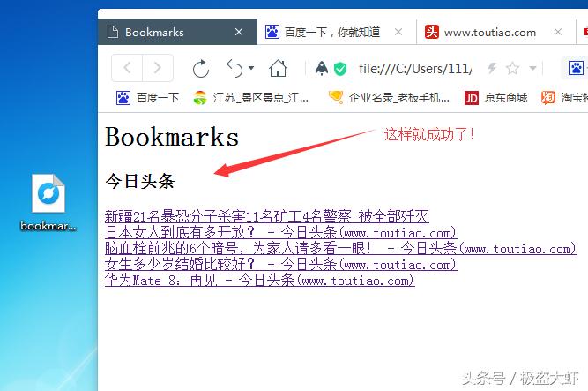588x391 pixels.
Task: Open the dropdown next to the undo arrow
Action: [251, 68]
